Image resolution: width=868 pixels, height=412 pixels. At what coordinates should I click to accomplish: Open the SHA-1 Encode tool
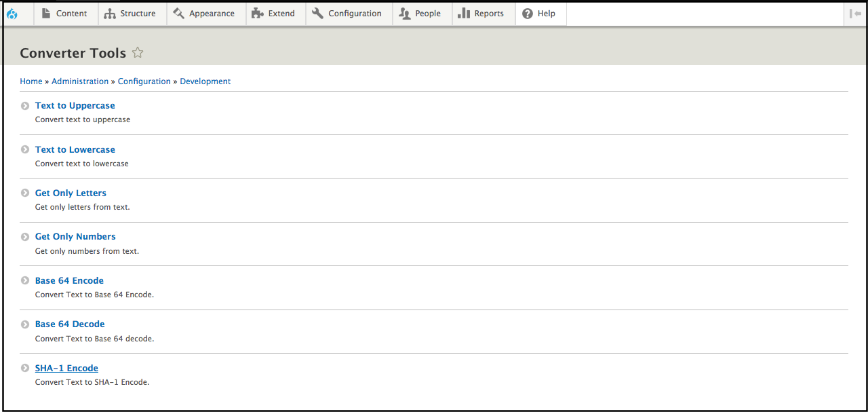[66, 368]
